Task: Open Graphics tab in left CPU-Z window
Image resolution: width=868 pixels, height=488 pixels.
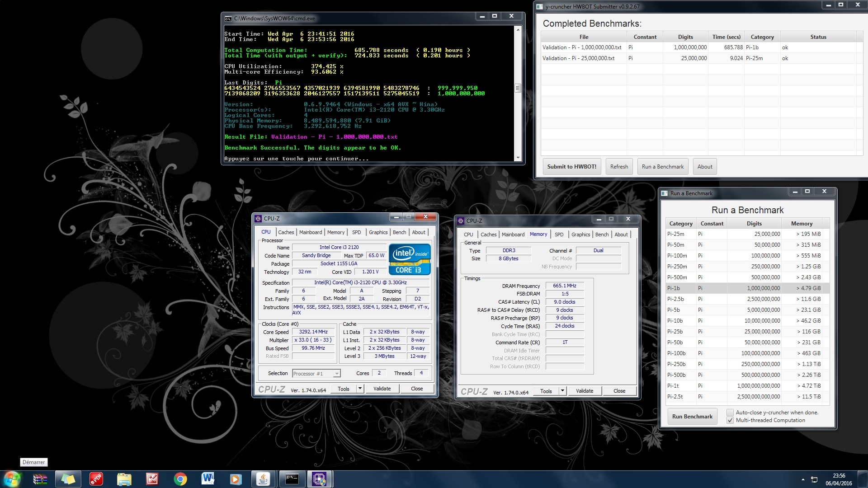Action: pos(378,232)
